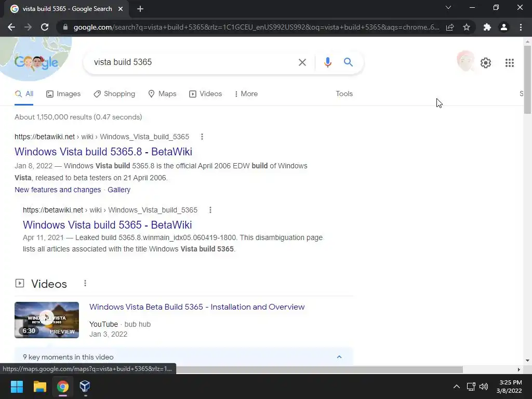Reload the page with the refresh icon
The image size is (532, 399).
pos(45,27)
